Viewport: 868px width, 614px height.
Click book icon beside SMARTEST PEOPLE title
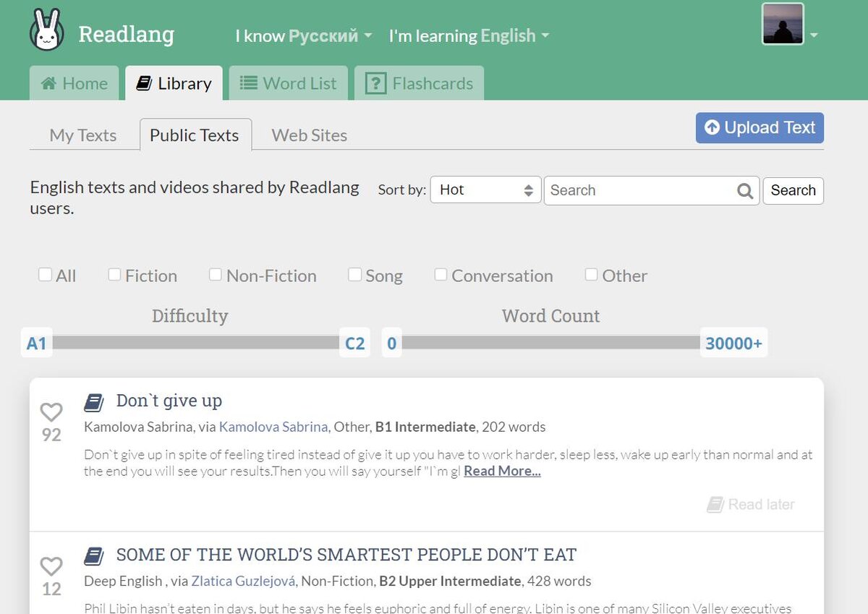tap(94, 555)
